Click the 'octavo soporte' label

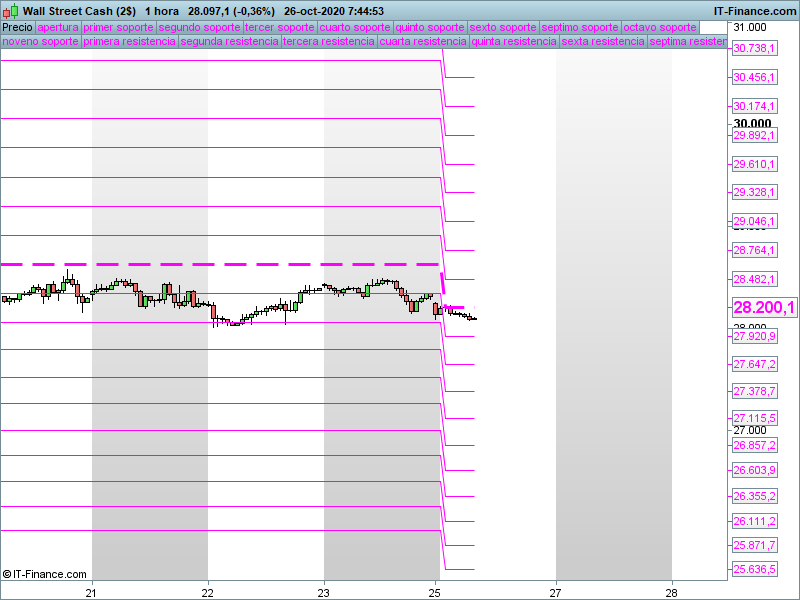(x=659, y=27)
